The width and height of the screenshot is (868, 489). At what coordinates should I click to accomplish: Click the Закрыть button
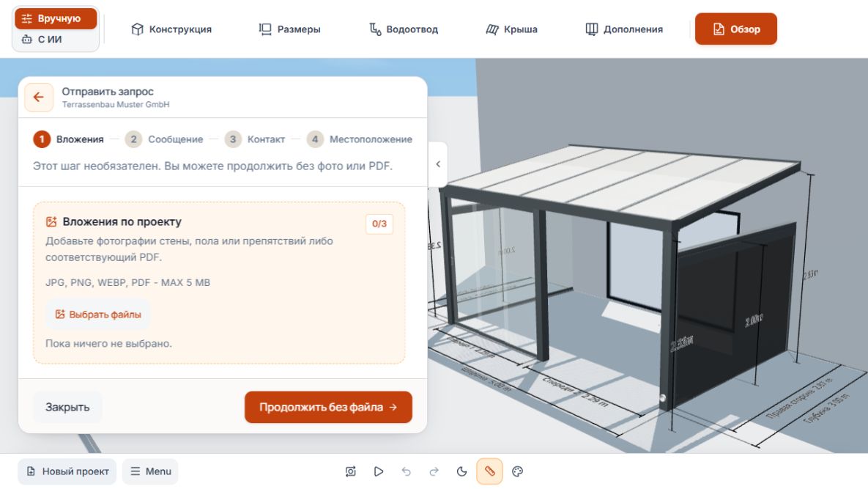[x=67, y=407]
